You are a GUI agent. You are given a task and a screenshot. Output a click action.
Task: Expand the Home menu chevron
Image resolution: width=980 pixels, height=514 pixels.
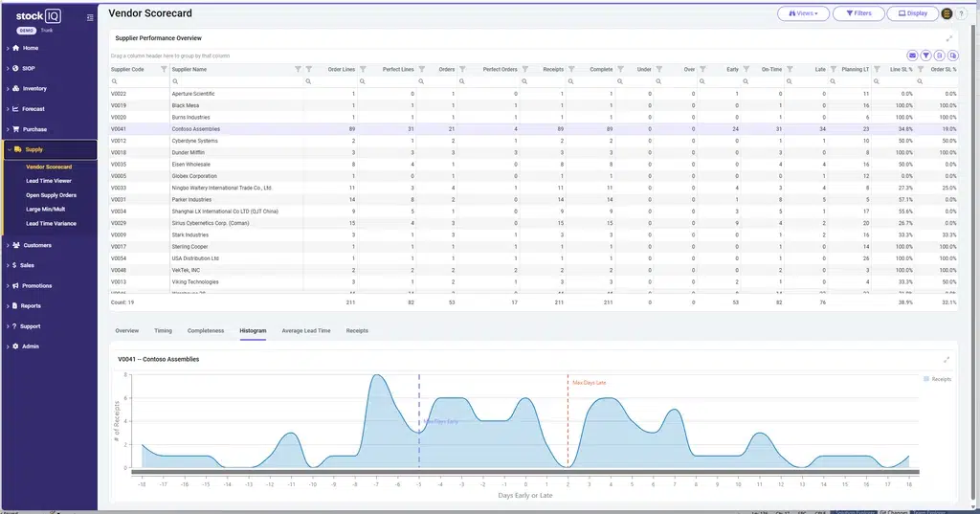tap(8, 48)
